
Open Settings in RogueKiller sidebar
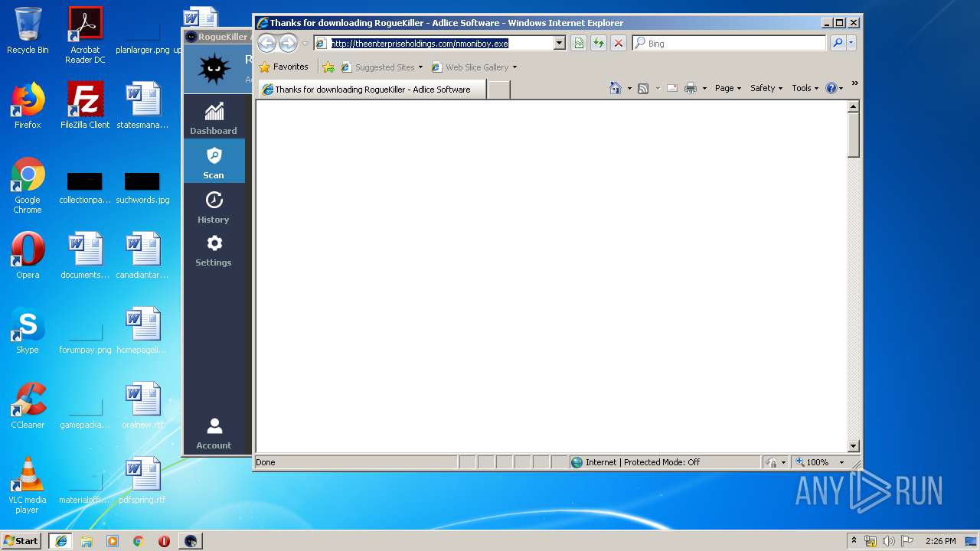[x=214, y=250]
